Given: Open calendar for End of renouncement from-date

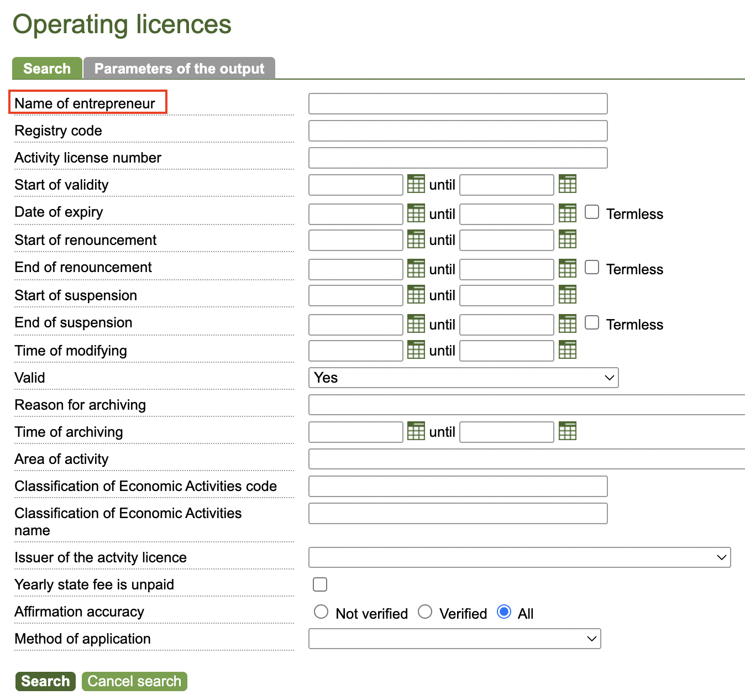Looking at the screenshot, I should tap(416, 268).
